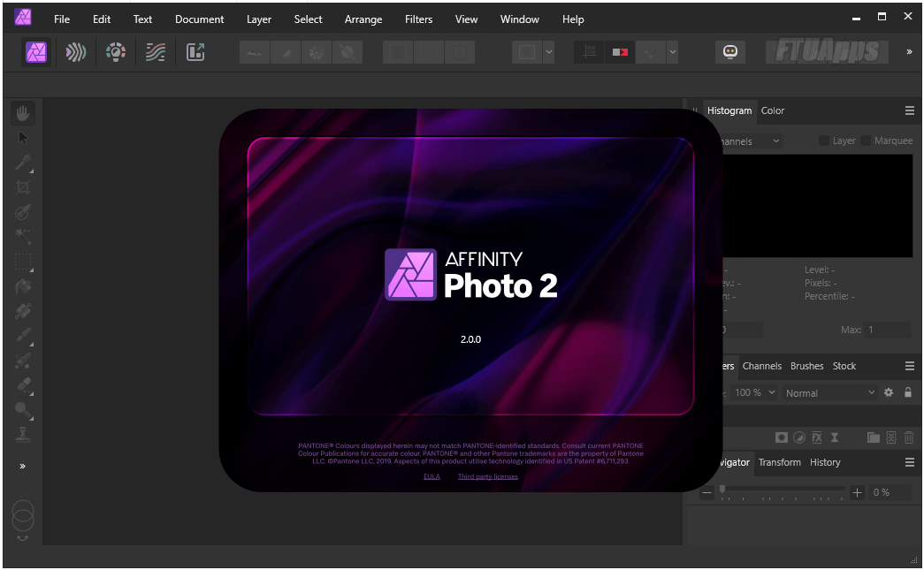Viewport: 924px width, 570px height.
Task: Open the Assistant robot icon
Action: pos(730,52)
